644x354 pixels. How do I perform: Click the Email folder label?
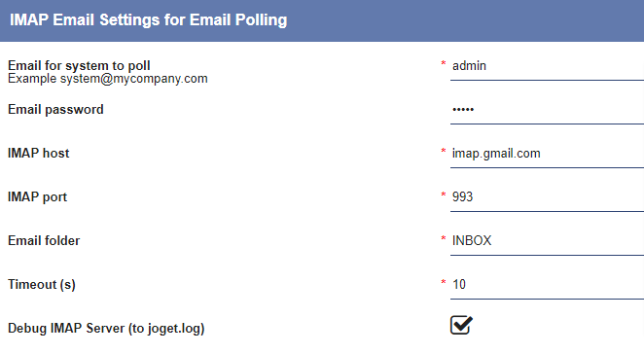click(44, 240)
